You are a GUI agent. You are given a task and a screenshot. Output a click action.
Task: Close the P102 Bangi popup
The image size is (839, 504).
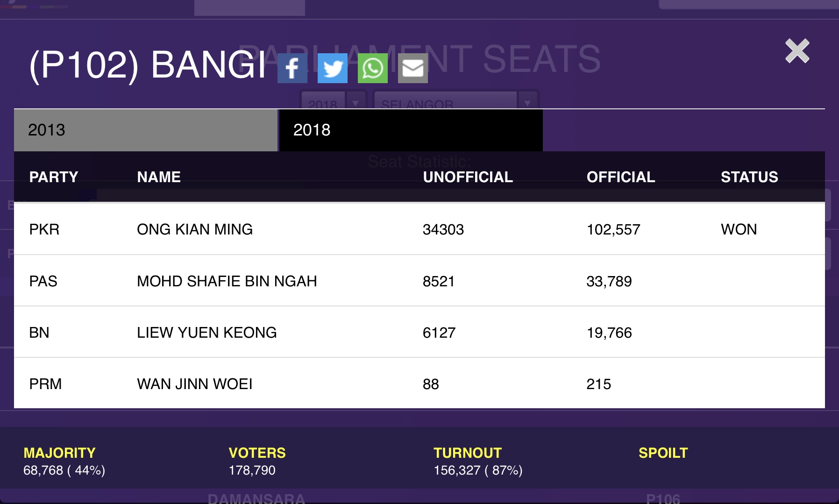click(797, 50)
